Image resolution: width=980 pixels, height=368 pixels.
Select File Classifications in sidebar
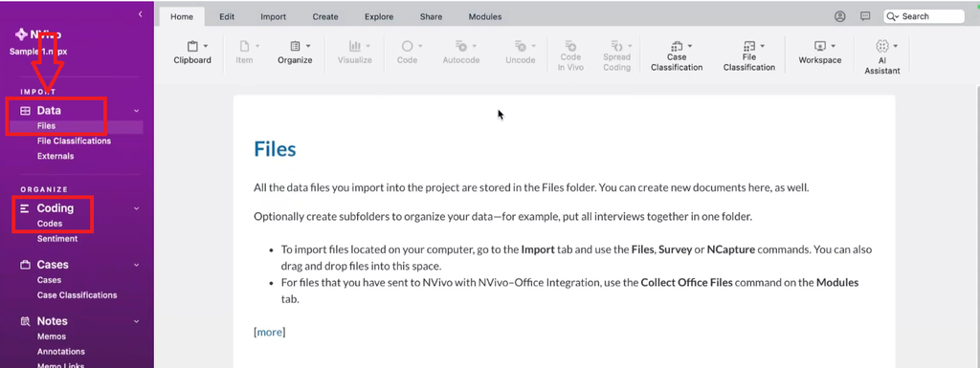[x=74, y=141]
